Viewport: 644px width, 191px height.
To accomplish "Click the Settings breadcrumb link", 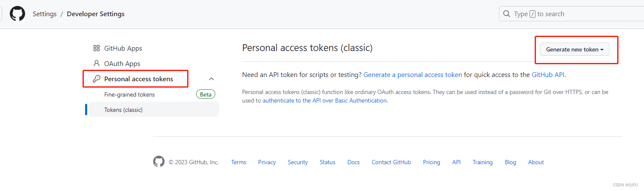I will click(45, 14).
